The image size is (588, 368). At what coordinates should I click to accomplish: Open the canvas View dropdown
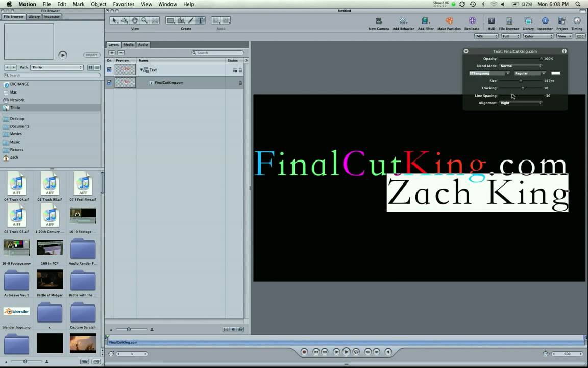coord(565,36)
